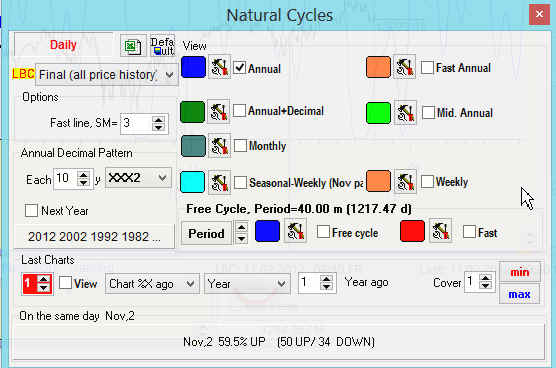Check the Next Year option
This screenshot has width=556, height=368.
31,210
